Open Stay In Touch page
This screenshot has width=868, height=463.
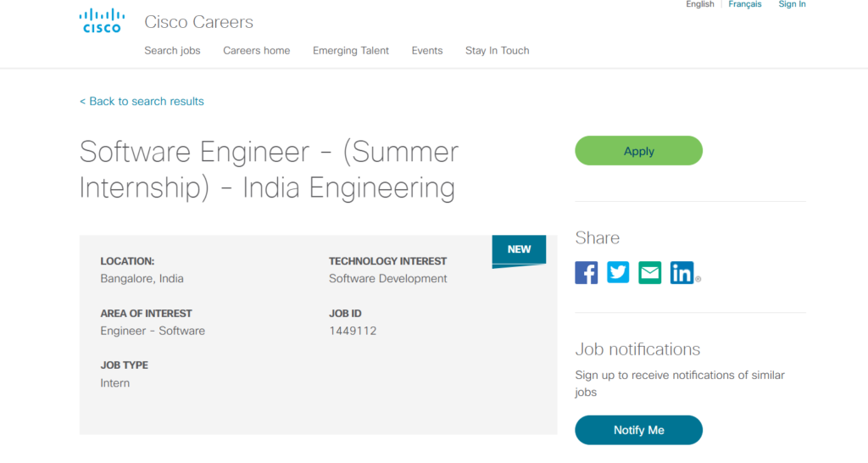[x=497, y=50]
